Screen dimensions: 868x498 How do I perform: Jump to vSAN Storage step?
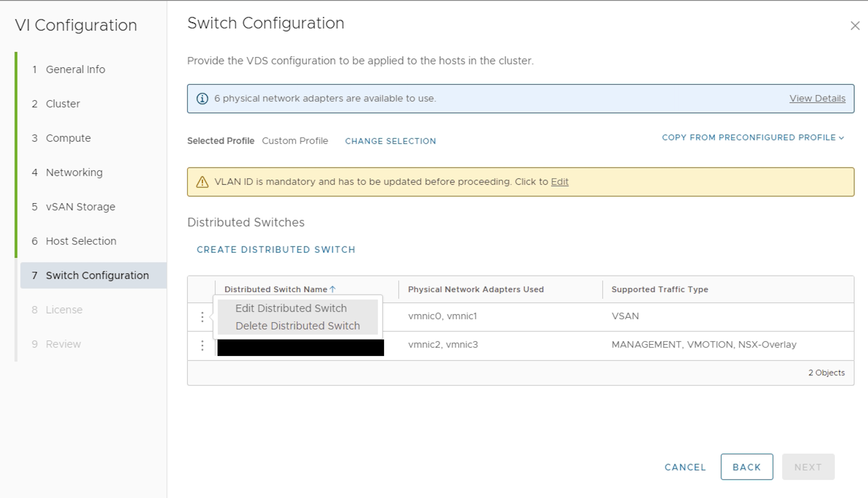tap(80, 207)
